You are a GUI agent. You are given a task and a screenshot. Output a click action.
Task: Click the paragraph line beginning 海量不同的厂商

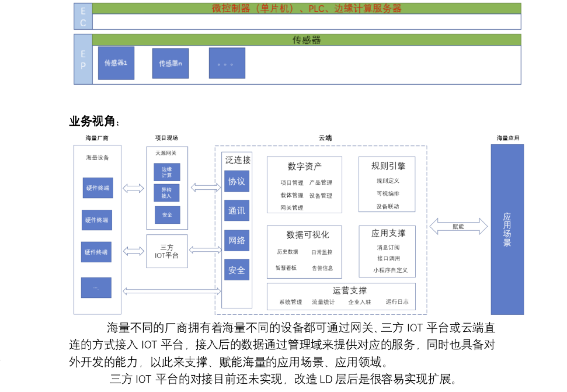point(301,328)
